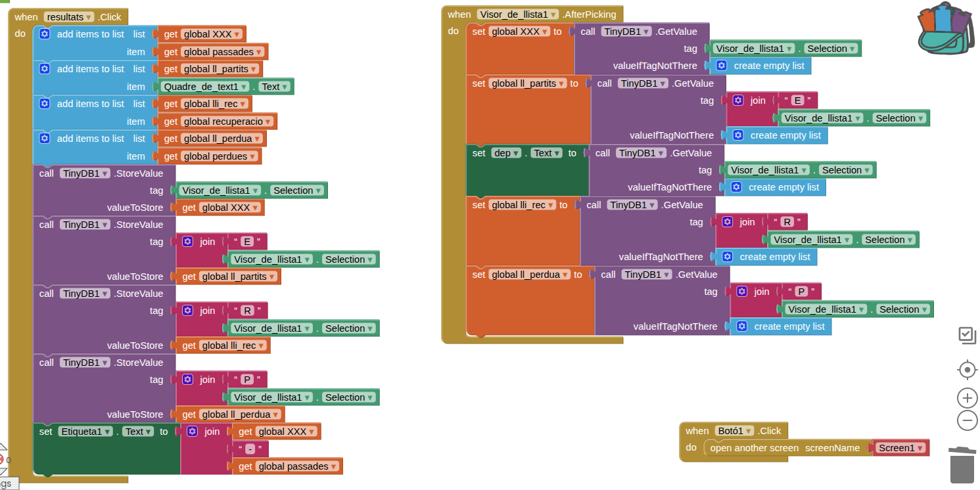Zoom in with the plus icon
Viewport: 980px width, 490px height.
967,398
